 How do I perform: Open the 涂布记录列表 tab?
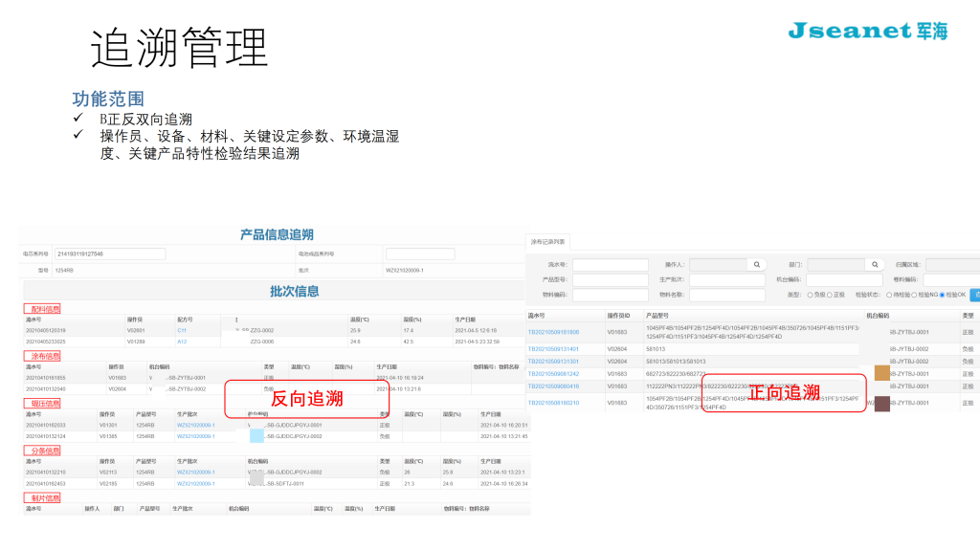pos(548,242)
